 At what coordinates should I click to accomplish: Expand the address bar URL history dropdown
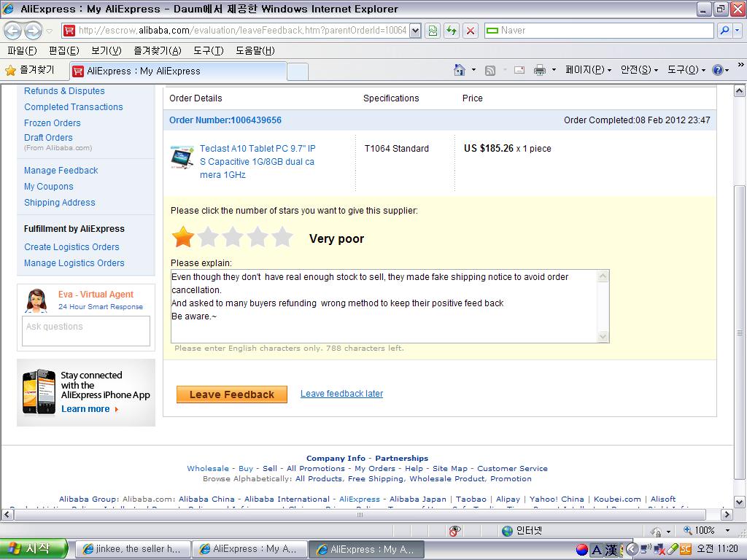point(415,31)
